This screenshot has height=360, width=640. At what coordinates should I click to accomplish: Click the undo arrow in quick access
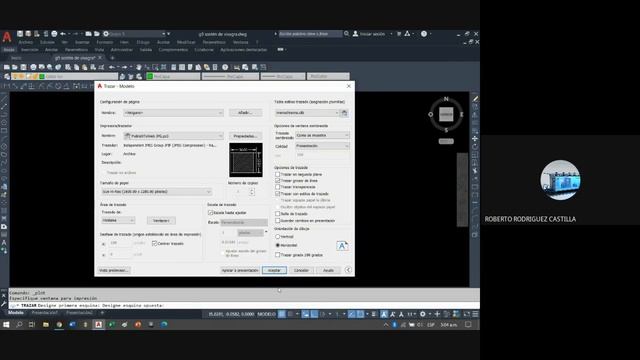[63, 34]
